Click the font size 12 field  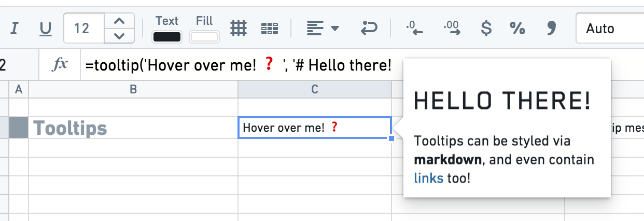pos(84,29)
